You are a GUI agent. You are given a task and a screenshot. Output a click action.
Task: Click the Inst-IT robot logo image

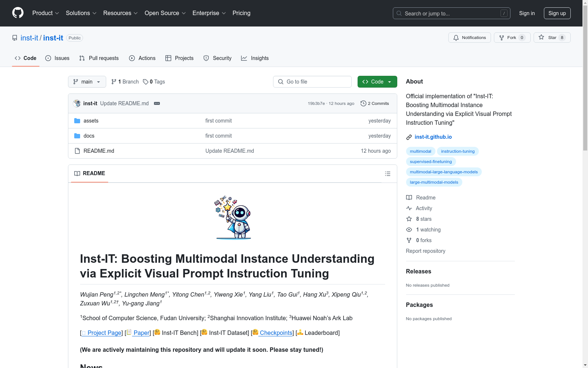click(x=233, y=217)
